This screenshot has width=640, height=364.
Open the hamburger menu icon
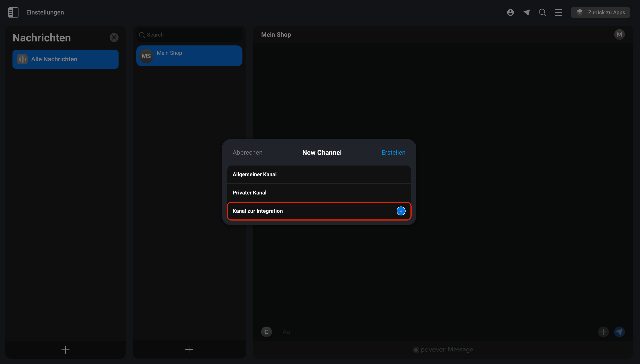[x=558, y=12]
